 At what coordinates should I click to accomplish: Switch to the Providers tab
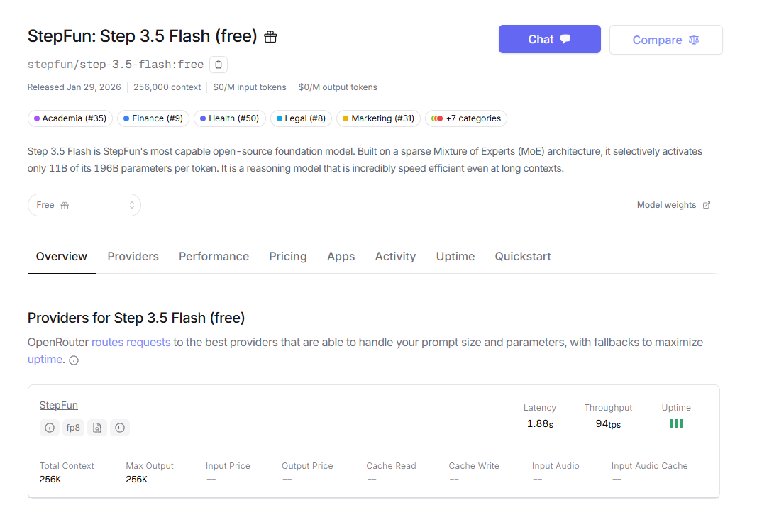coord(133,256)
